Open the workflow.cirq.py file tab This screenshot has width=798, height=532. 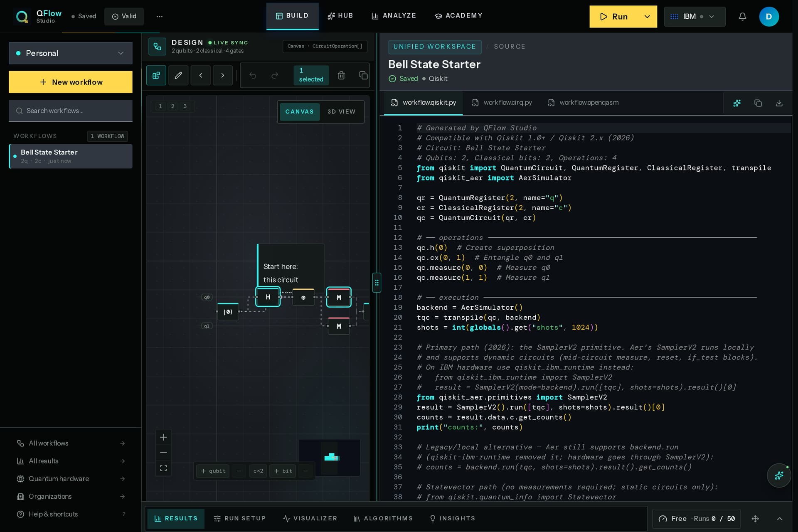pyautogui.click(x=502, y=103)
